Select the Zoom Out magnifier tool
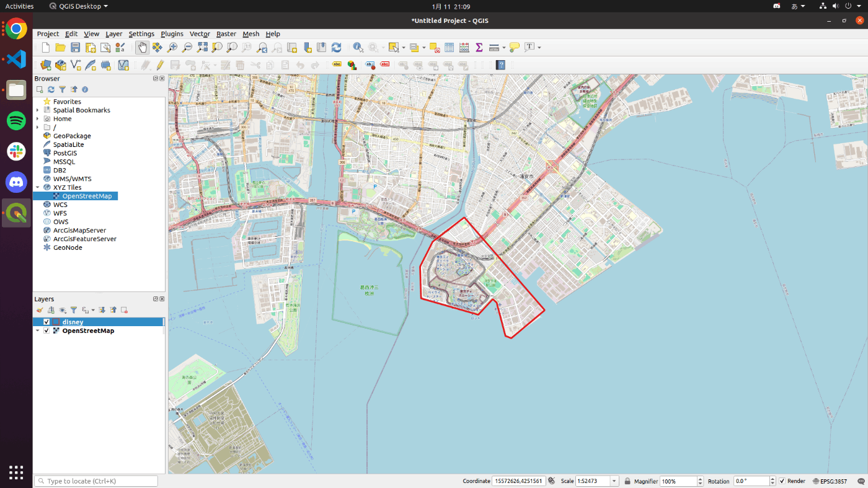Image resolution: width=868 pixels, height=488 pixels. coord(187,48)
